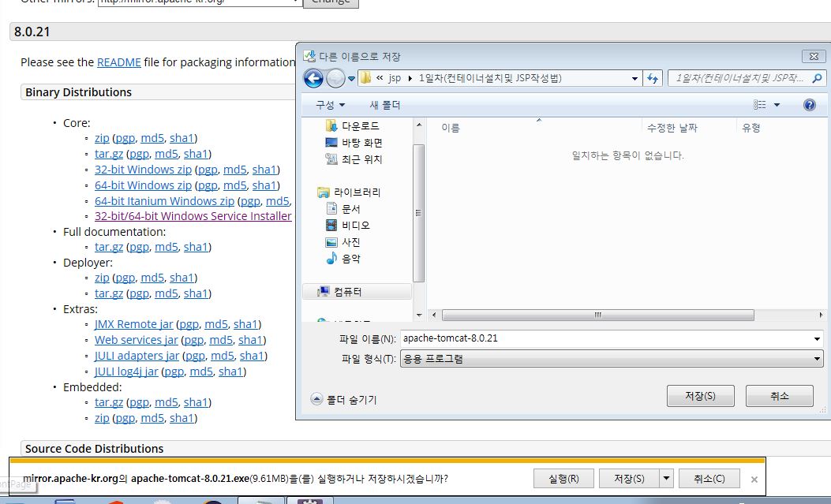Open the recent locations arrow beside the forward button
Viewport: 831px width, 504px height.
[351, 79]
